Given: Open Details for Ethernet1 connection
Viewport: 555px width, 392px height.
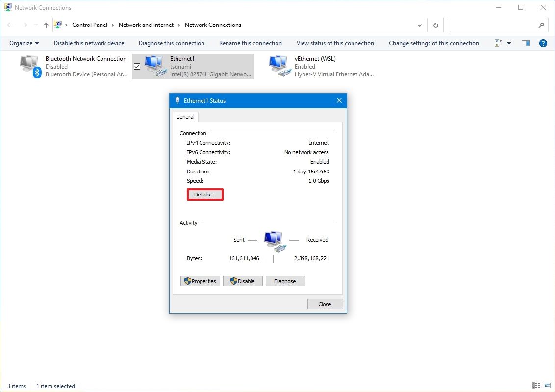Looking at the screenshot, I should 204,195.
